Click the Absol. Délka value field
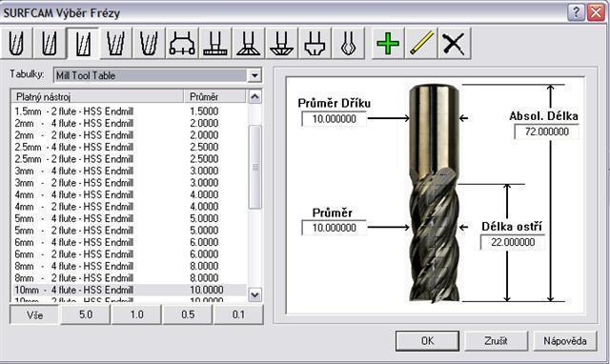The image size is (610, 364). point(546,131)
